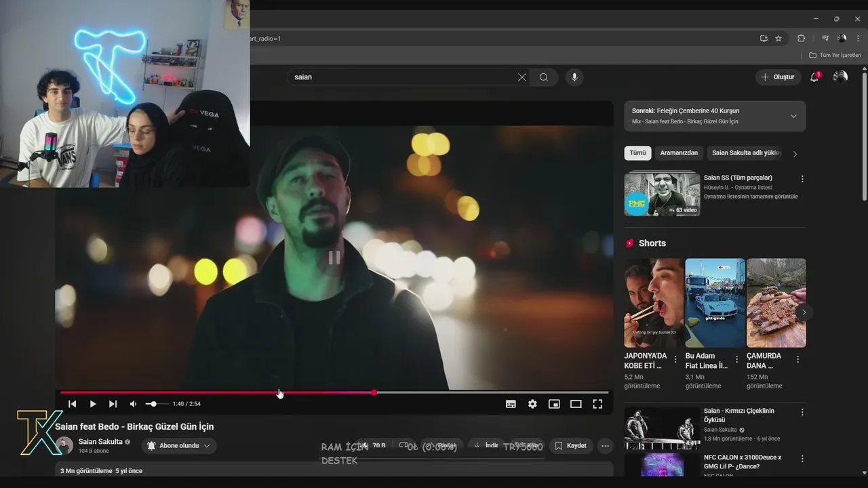The width and height of the screenshot is (868, 488).
Task: Open the Saian Sakulta channel name
Action: point(100,442)
